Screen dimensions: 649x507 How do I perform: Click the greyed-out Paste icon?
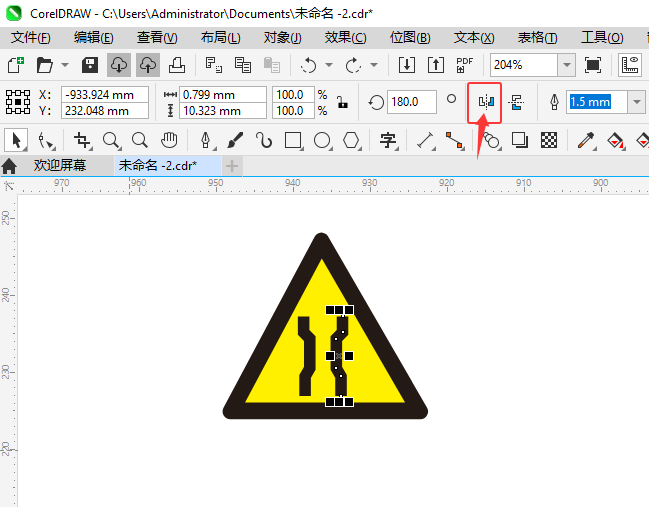[272, 65]
